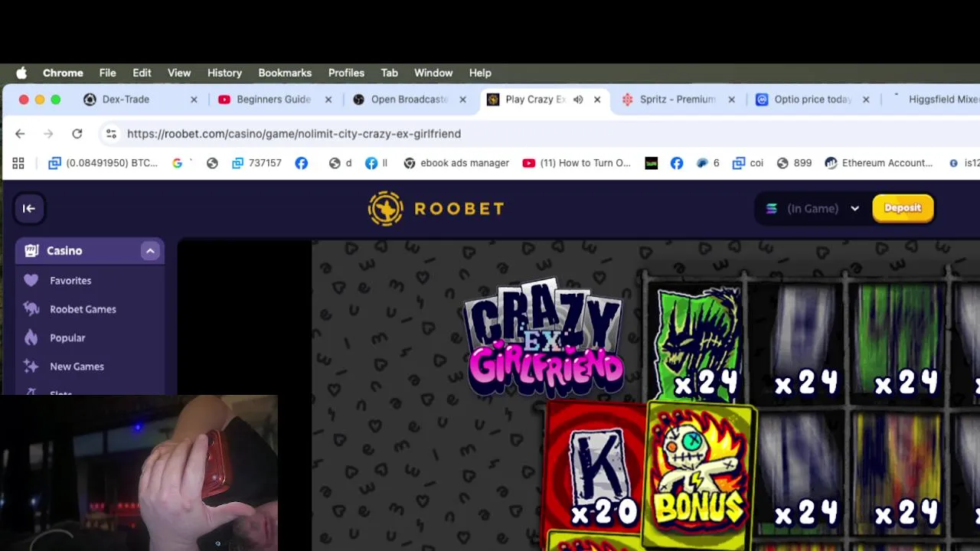This screenshot has height=551, width=980.
Task: Open the Casino section header
Action: coord(90,251)
